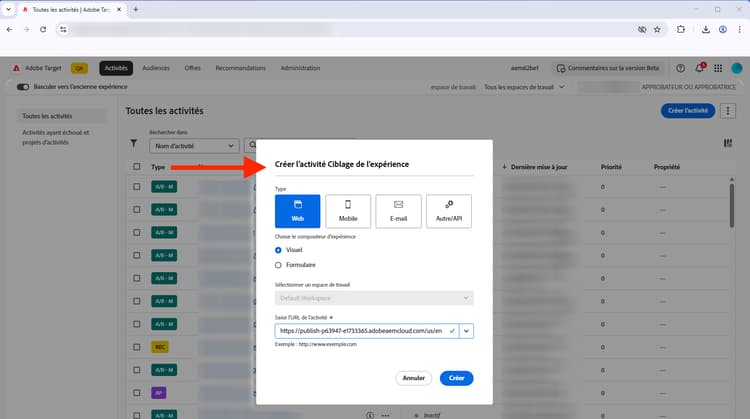
Task: Open the more options menu beside Créer l'activité
Action: tap(728, 110)
